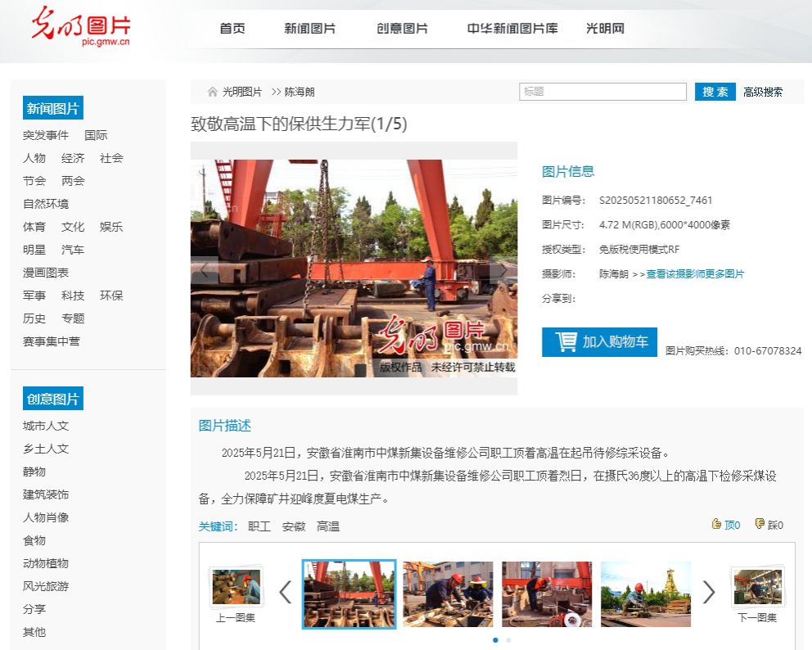Open 乡土人文 creative category

pos(46,449)
